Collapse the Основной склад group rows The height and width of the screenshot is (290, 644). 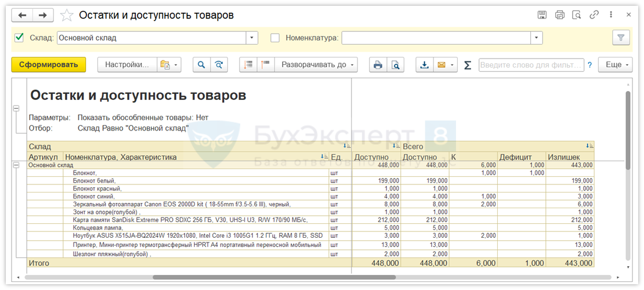tap(16, 165)
